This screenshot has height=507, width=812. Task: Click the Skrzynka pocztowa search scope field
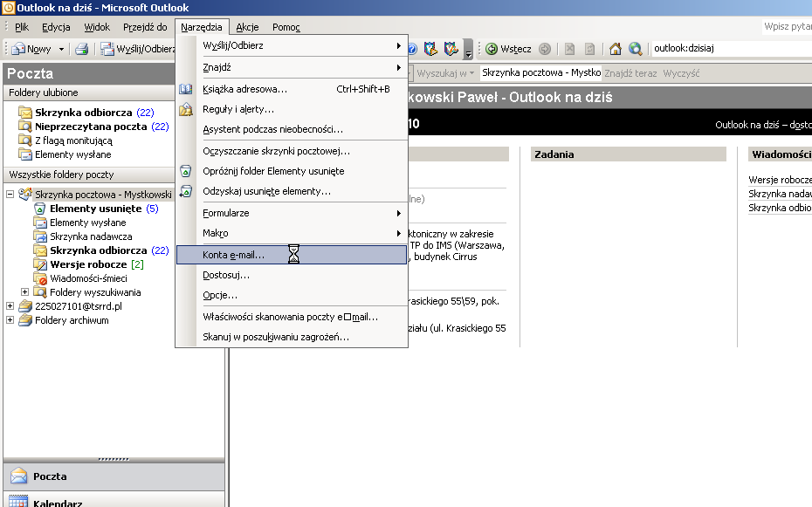tap(541, 73)
